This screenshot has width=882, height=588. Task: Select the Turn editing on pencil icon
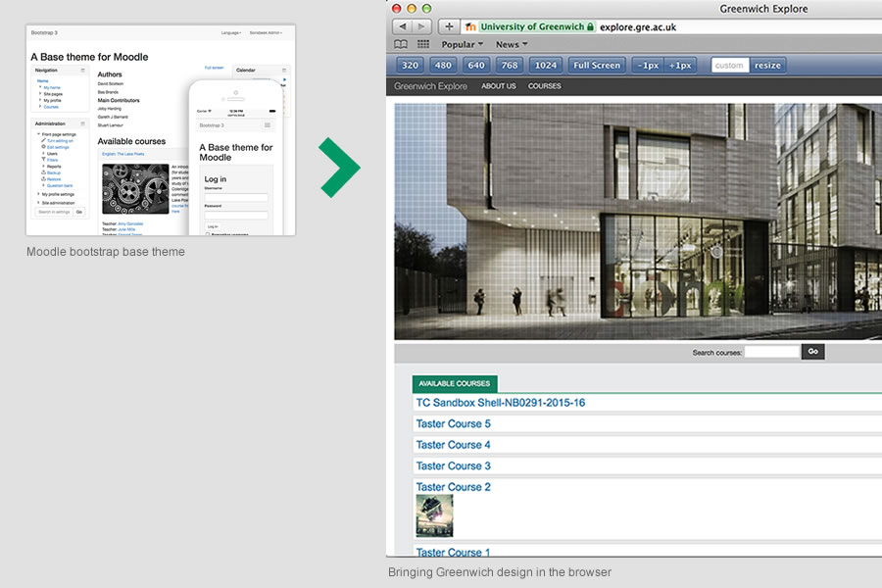(x=43, y=141)
